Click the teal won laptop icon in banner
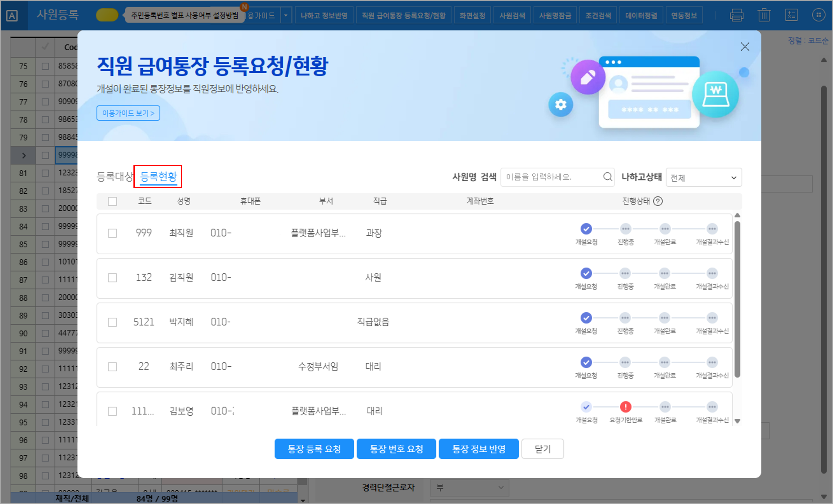 point(715,94)
